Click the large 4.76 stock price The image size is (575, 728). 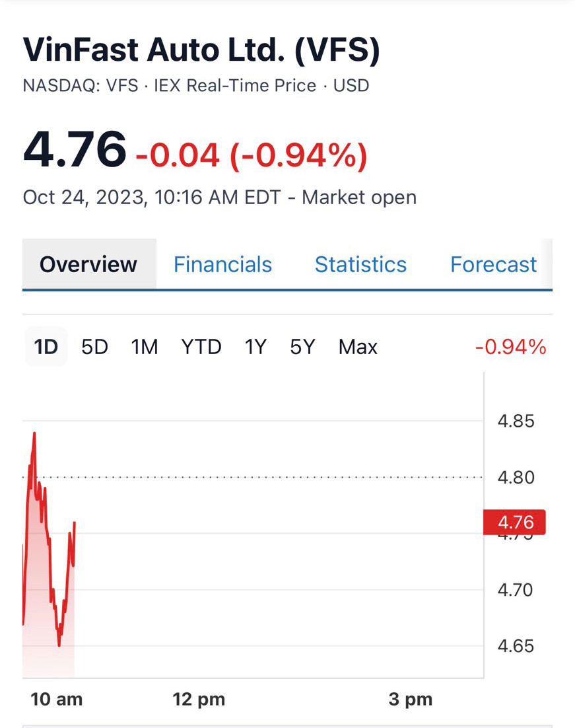pyautogui.click(x=75, y=149)
